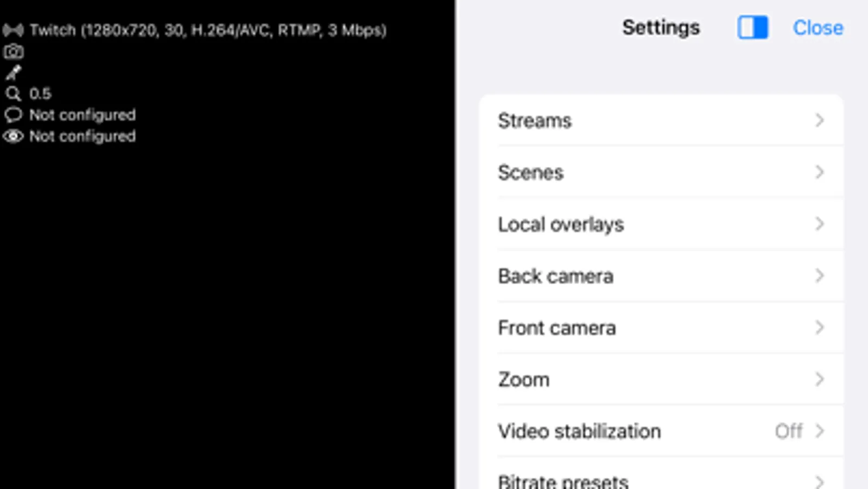Click the 0.5 zoom level value
This screenshot has width=868, height=489.
pyautogui.click(x=40, y=94)
